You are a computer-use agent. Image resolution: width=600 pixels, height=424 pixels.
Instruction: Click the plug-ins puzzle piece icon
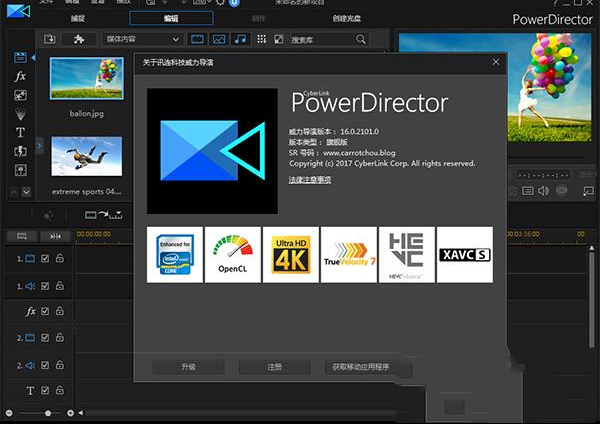pos(79,38)
